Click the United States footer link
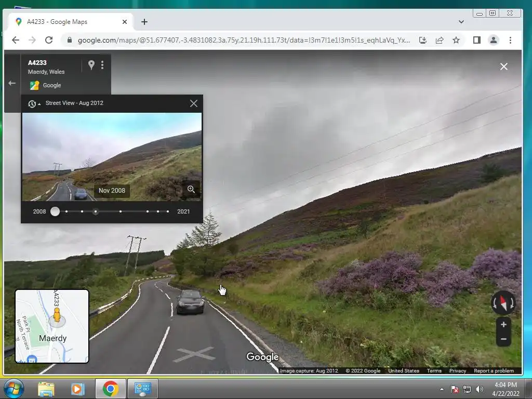 pyautogui.click(x=403, y=371)
